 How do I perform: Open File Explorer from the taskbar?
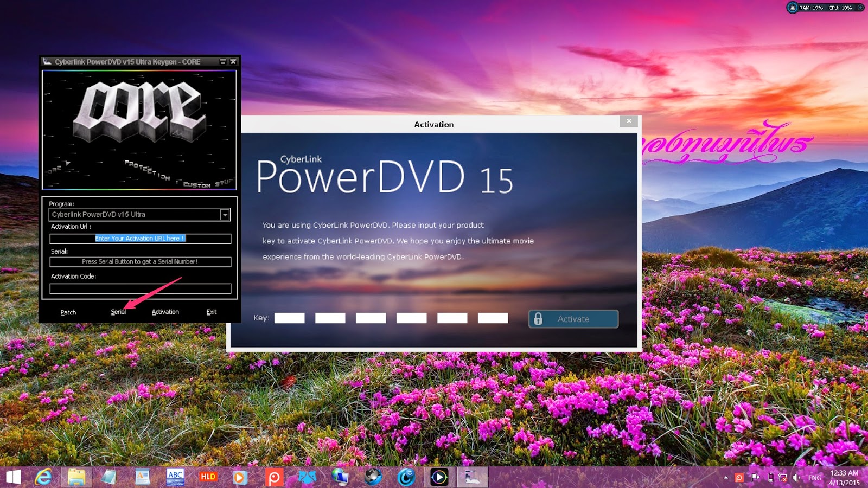[76, 477]
